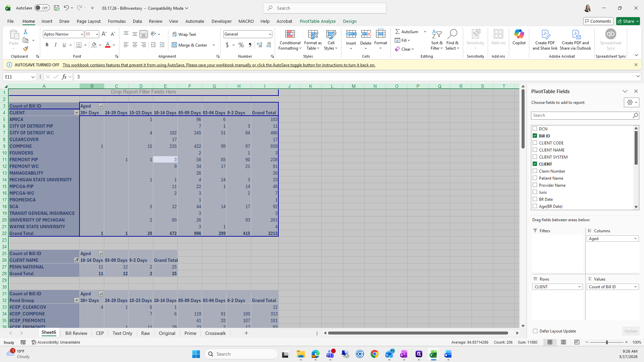
Task: Click the Create PDF and Share link icon
Action: (x=545, y=34)
